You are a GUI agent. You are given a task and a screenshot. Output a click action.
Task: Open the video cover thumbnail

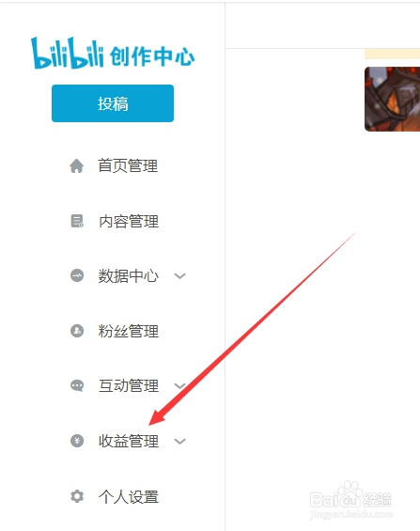(392, 99)
